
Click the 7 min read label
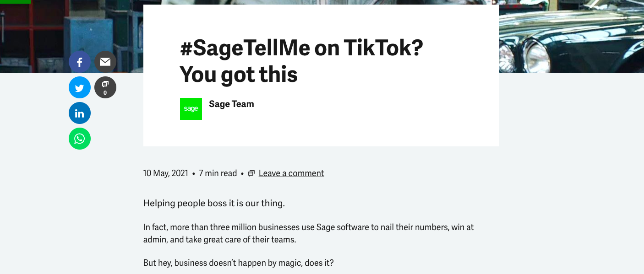tap(218, 173)
